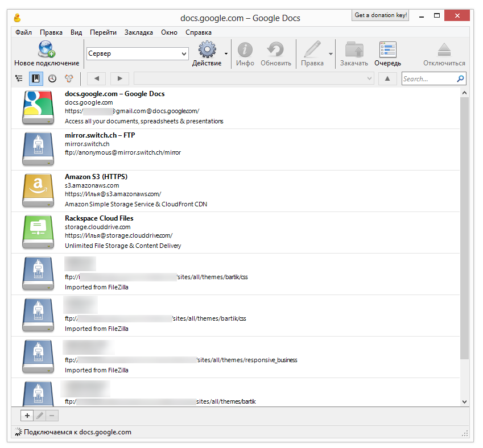Click the scrollbar down arrow
This screenshot has height=448, width=483.
[465, 401]
